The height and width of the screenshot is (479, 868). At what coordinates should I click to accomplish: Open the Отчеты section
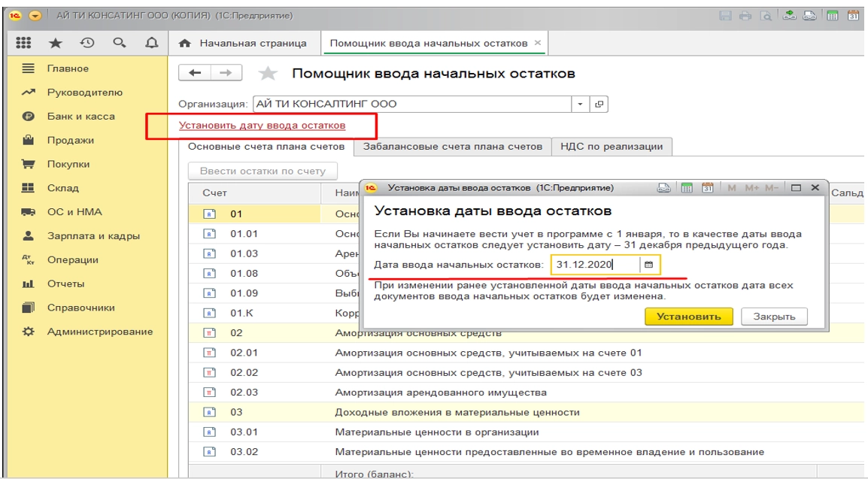[65, 283]
